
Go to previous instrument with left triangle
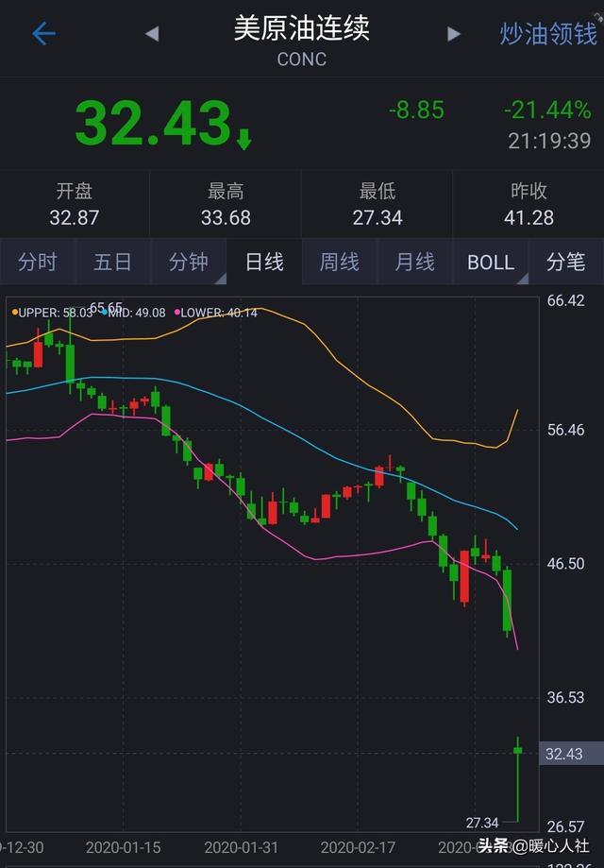click(x=152, y=34)
